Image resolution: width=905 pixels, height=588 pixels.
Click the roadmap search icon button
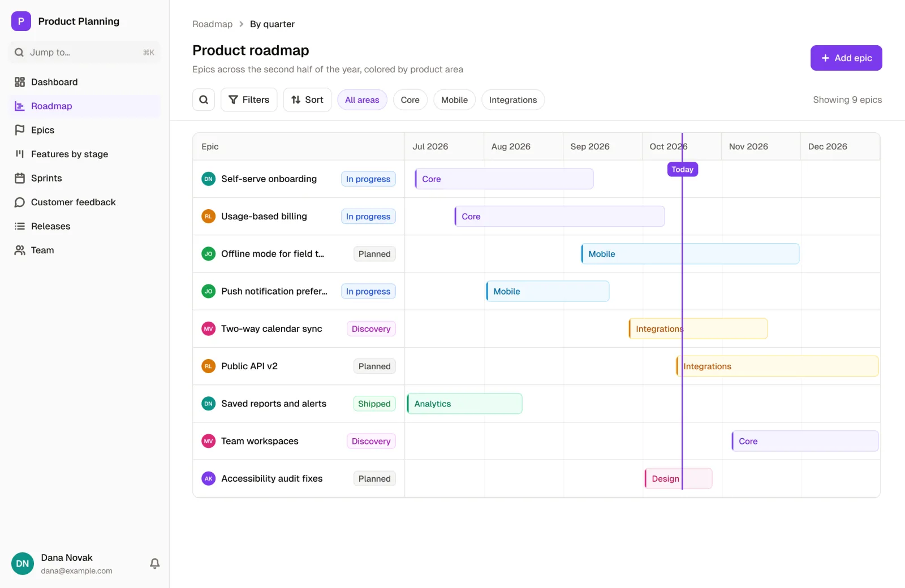coord(204,100)
